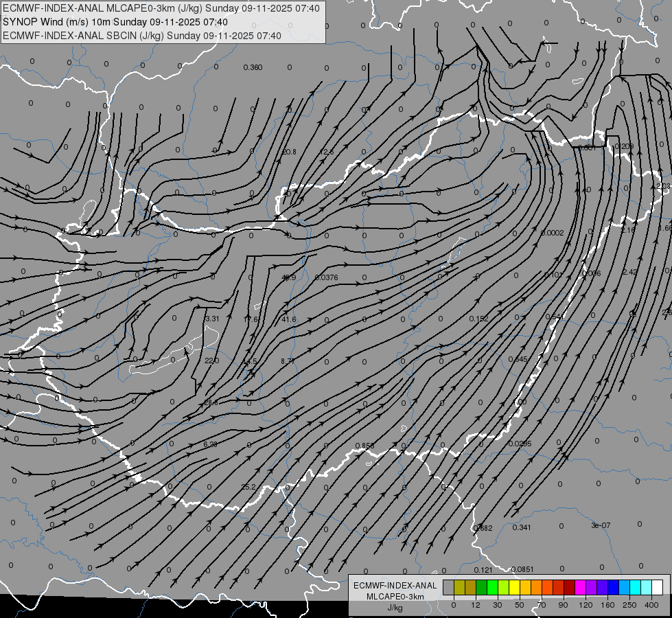This screenshot has width=672, height=618.
Task: Click the map value '14.5'
Action: [250, 361]
